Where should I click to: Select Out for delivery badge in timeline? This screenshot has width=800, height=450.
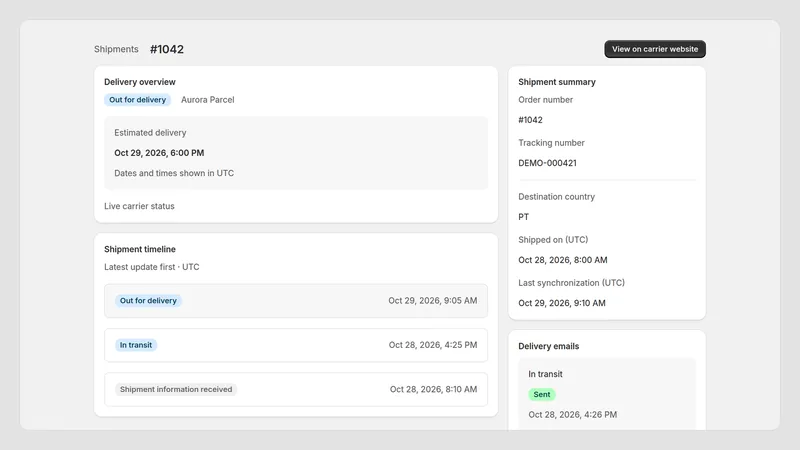point(148,301)
